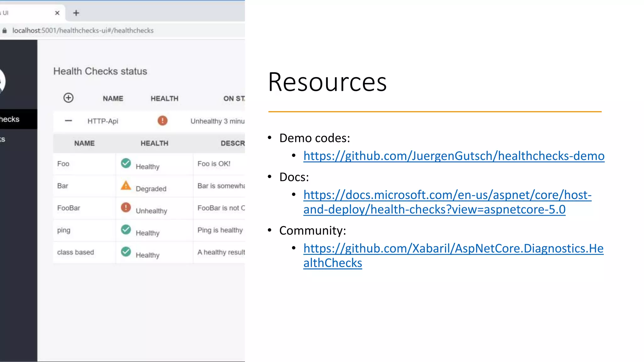Click the inner HEALTH column header
This screenshot has width=644, height=362.
coord(154,143)
